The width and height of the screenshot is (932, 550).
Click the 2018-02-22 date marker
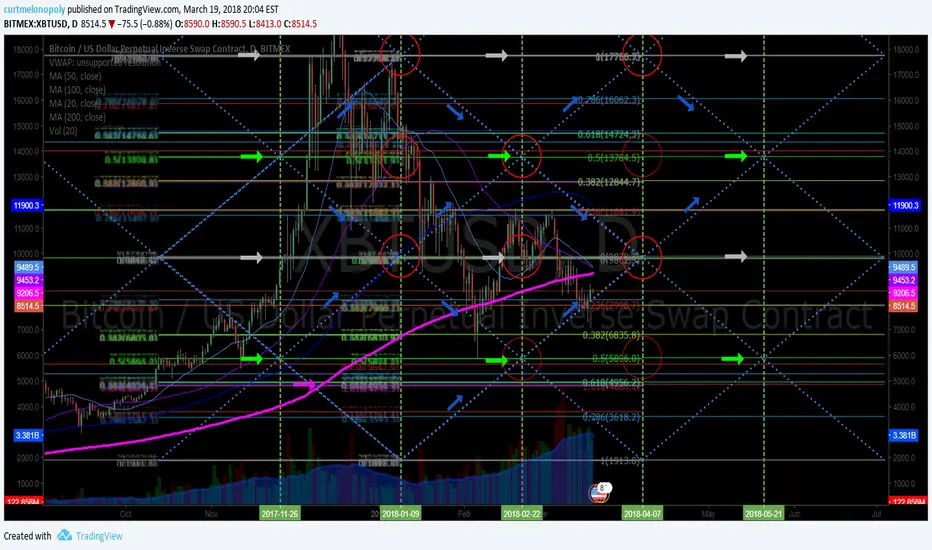(x=522, y=513)
